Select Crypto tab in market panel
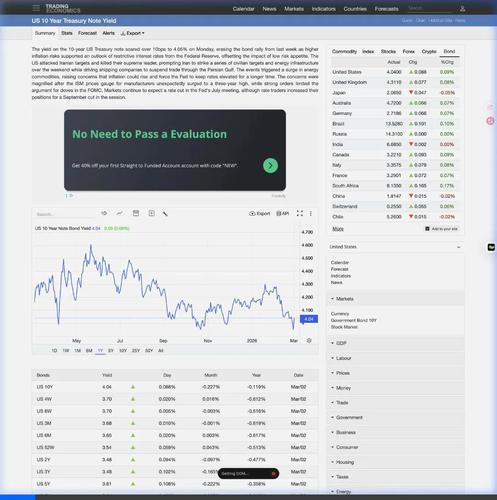 429,52
